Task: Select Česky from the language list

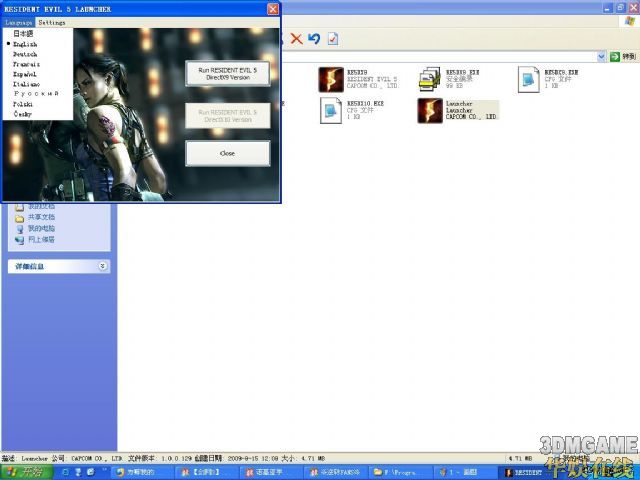Action: tap(22, 114)
